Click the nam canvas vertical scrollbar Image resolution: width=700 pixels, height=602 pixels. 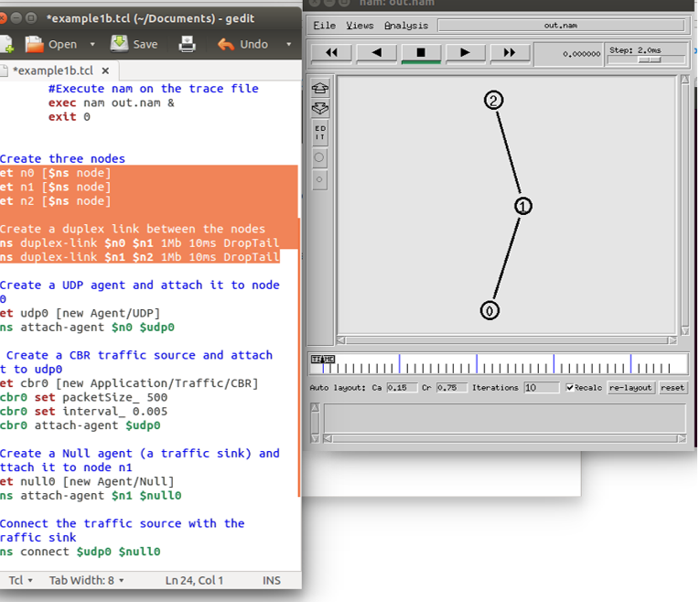685,205
